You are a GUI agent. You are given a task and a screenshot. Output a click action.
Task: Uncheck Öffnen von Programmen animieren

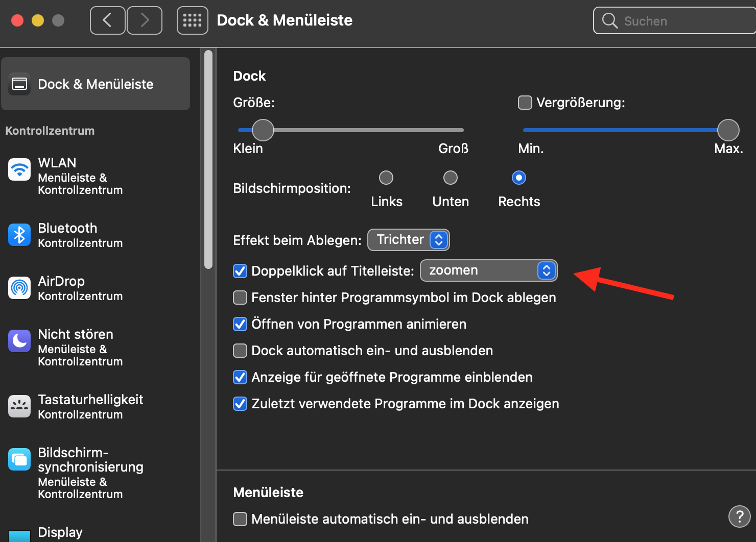(240, 324)
